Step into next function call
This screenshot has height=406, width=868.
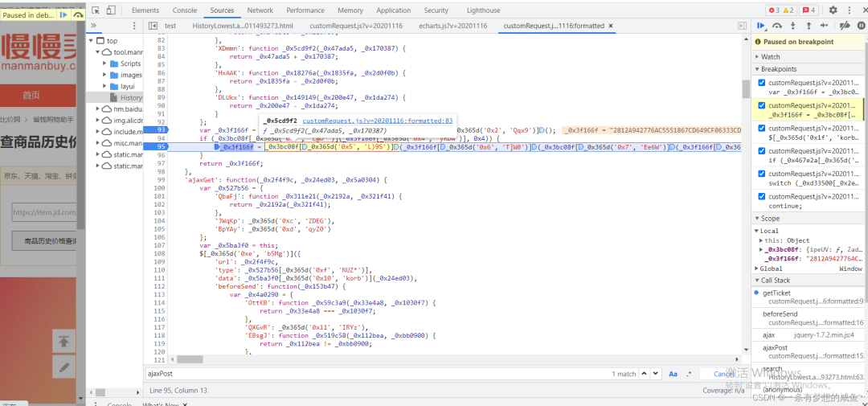point(793,27)
